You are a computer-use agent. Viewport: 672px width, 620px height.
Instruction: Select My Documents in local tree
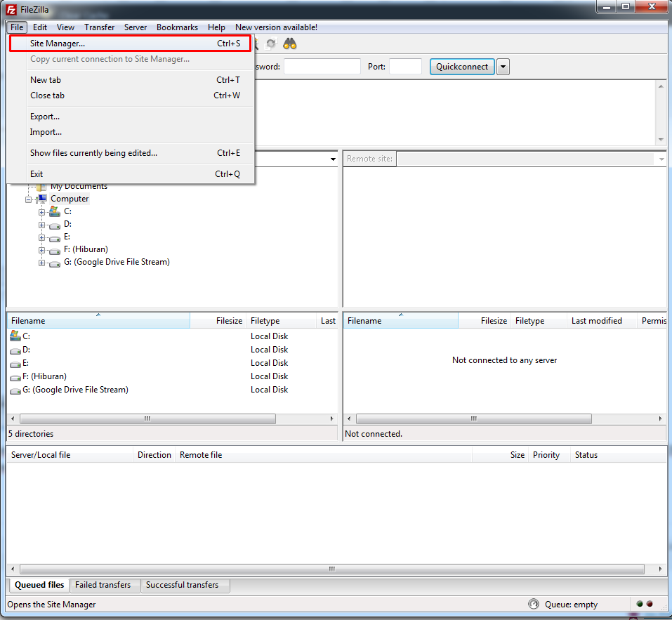(x=79, y=186)
